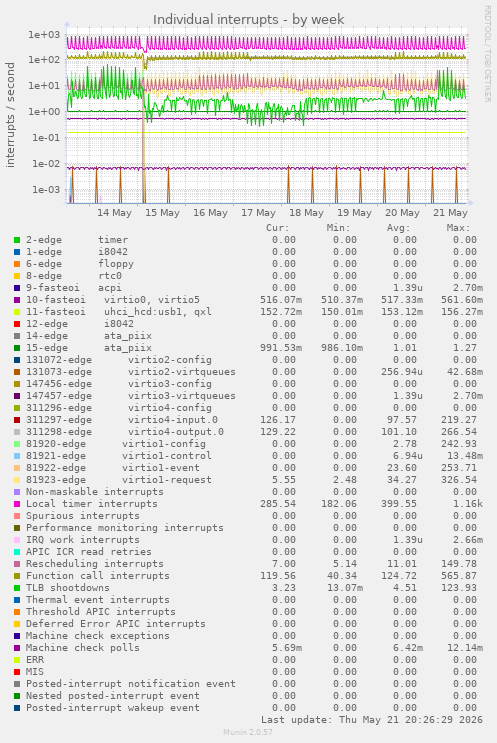Click the 'Cur:' column header
This screenshot has width=497, height=743.
(278, 228)
